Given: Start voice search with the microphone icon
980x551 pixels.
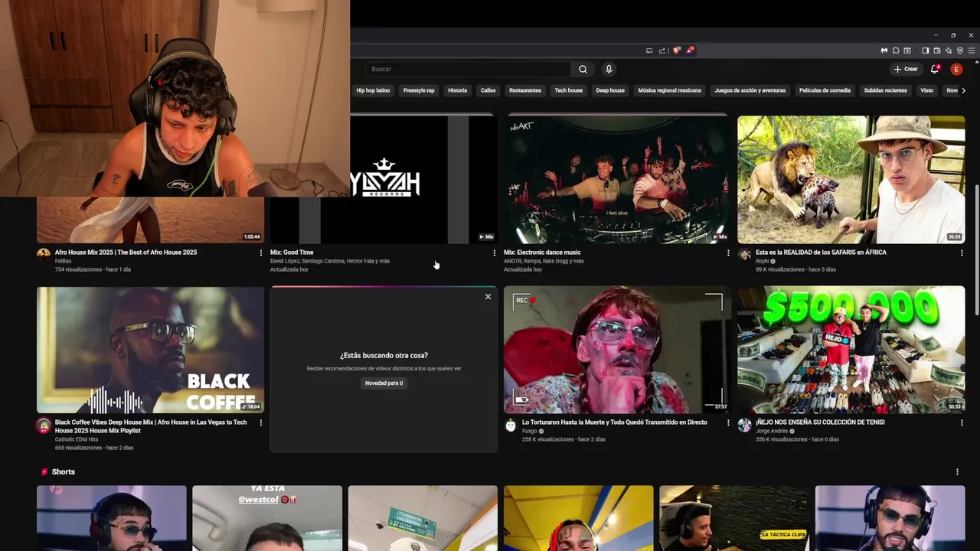Looking at the screenshot, I should (609, 69).
